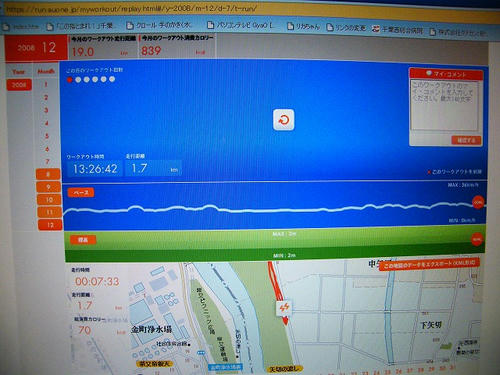The image size is (500, 375).
Task: Open the クロール bookmark page icon
Action: (x=130, y=26)
